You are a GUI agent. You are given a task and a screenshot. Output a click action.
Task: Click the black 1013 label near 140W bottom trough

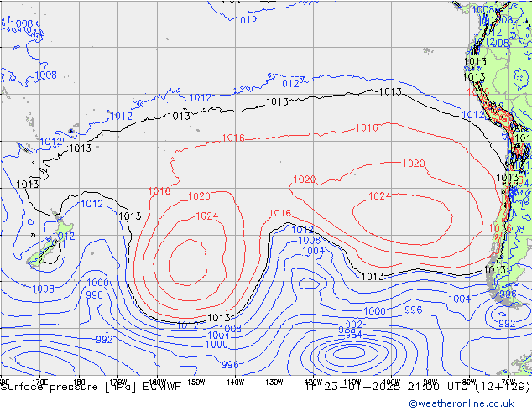[x=218, y=318]
